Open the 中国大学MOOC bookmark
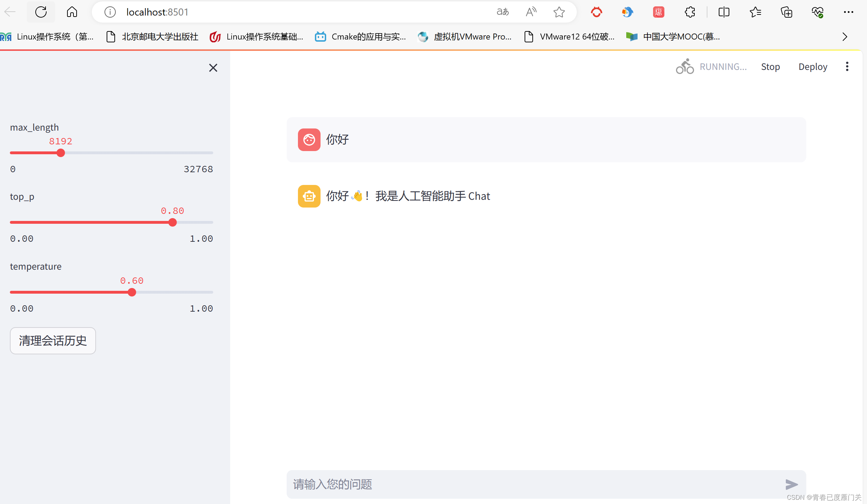Screen dimensions: 867x504 674,37
